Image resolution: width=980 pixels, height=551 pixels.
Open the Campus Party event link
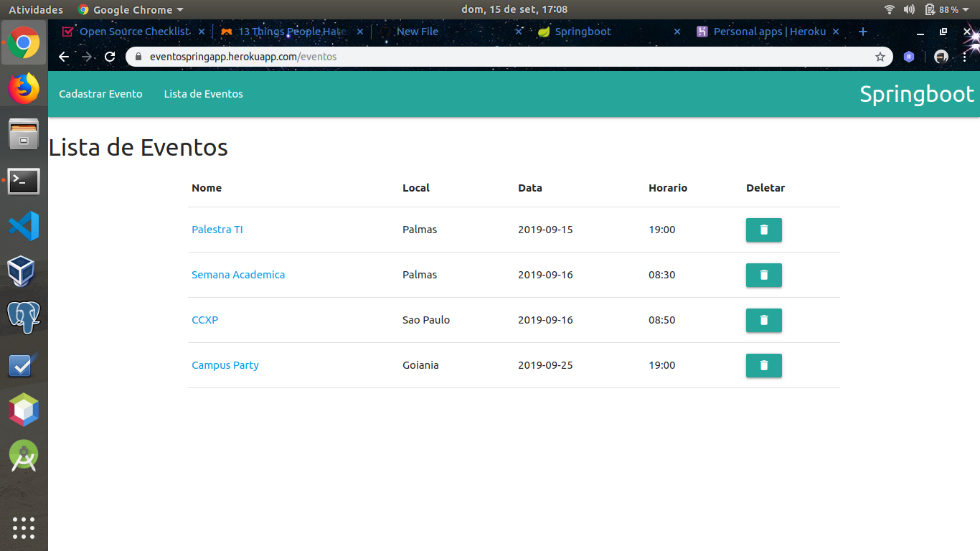click(x=225, y=365)
